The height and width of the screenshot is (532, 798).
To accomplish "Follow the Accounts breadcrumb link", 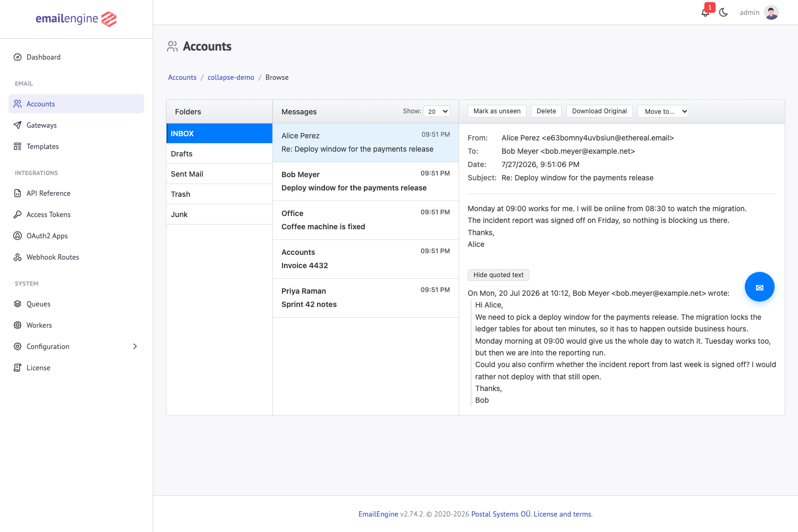I will (x=182, y=77).
